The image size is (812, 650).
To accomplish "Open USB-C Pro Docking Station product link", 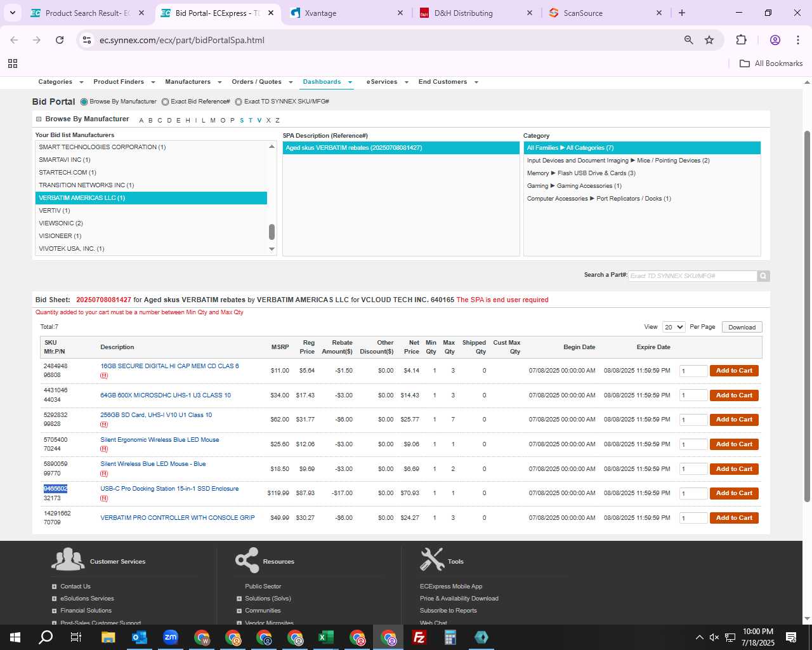I will [x=169, y=489].
